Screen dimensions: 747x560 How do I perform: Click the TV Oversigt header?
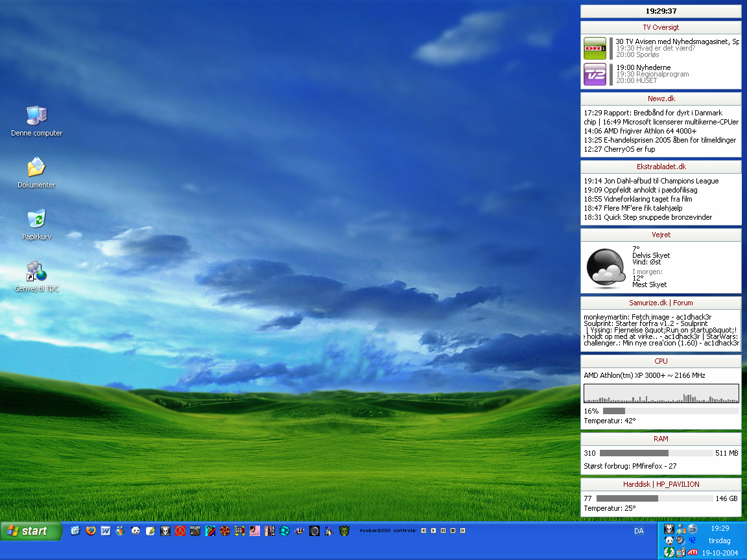pyautogui.click(x=661, y=27)
